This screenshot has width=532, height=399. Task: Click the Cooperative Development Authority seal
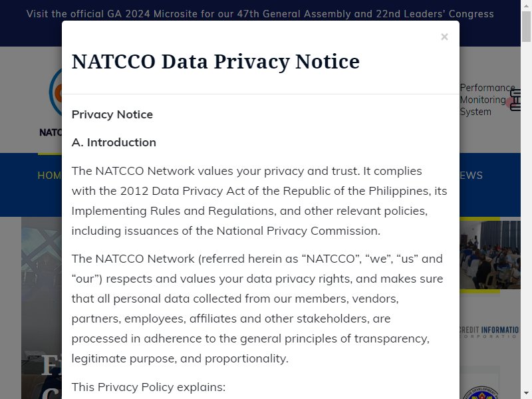pos(481,392)
